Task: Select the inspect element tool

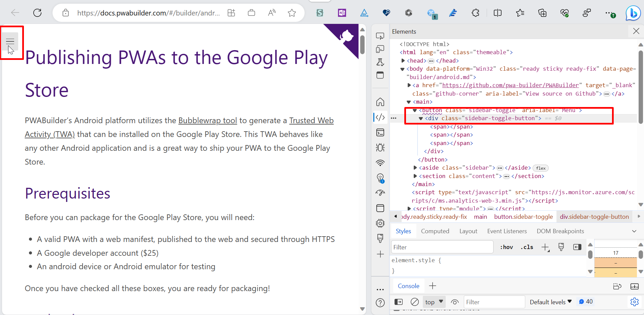Action: tap(380, 35)
